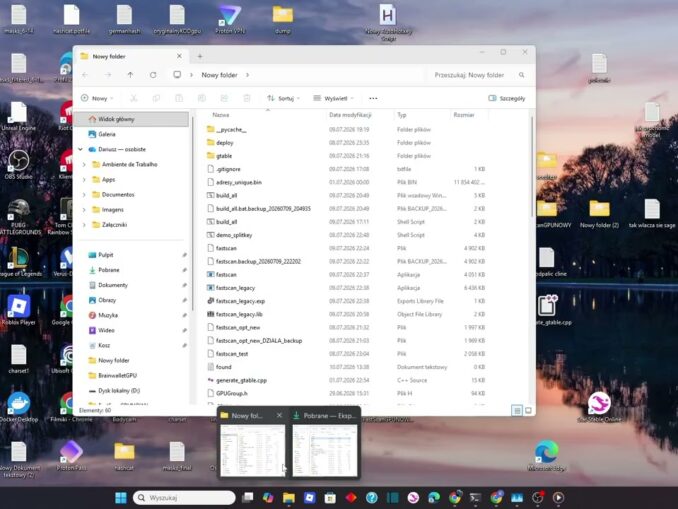Click the Back navigation arrow in Explorer
This screenshot has height=509, width=678.
[85, 75]
